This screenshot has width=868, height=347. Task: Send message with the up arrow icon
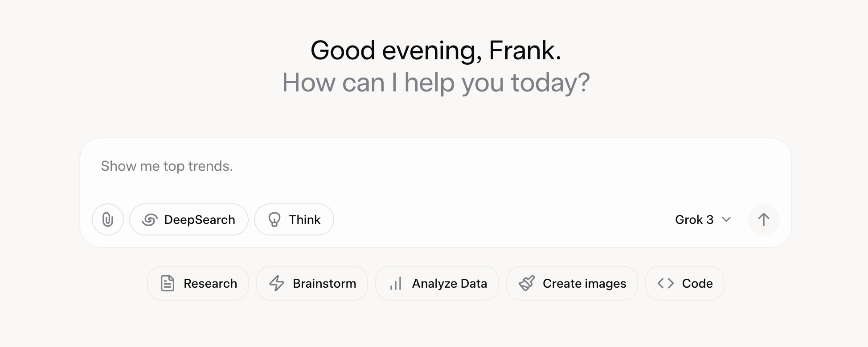[763, 219]
